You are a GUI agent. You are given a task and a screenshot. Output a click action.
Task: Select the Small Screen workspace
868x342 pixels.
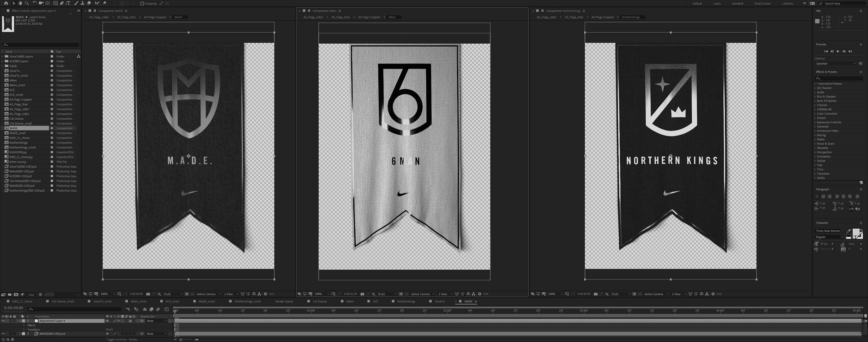point(762,3)
